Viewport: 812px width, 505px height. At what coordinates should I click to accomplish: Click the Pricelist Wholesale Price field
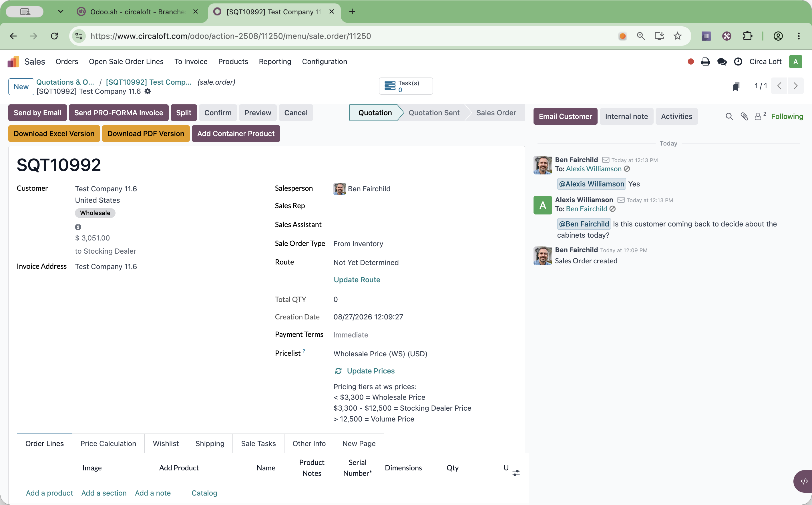tap(380, 354)
